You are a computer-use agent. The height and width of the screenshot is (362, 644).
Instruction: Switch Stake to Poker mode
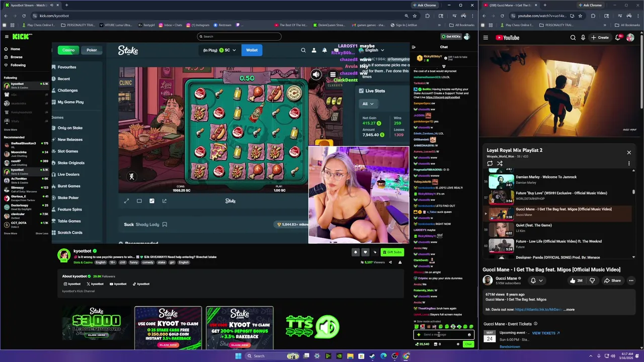[92, 50]
